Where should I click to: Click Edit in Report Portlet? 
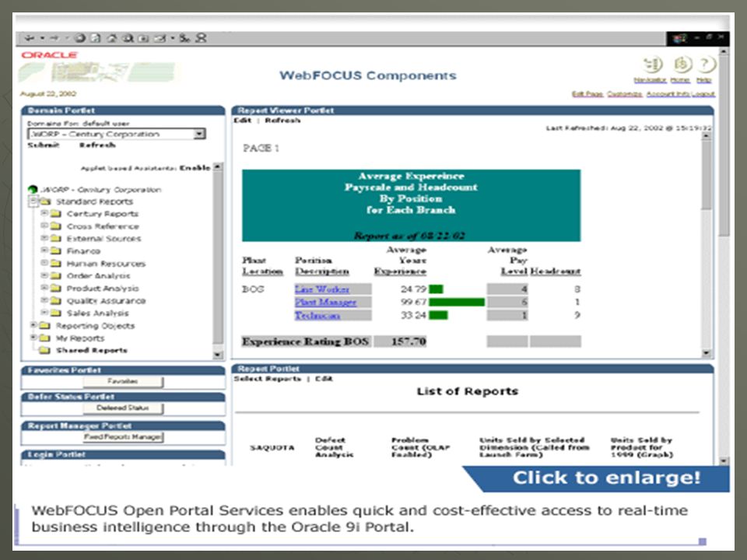(324, 379)
